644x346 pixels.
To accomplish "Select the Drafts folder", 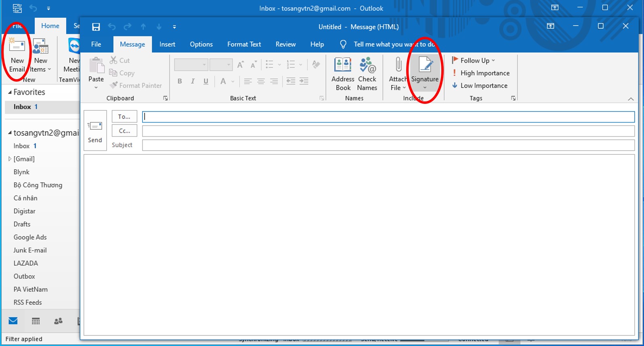I will click(x=22, y=224).
